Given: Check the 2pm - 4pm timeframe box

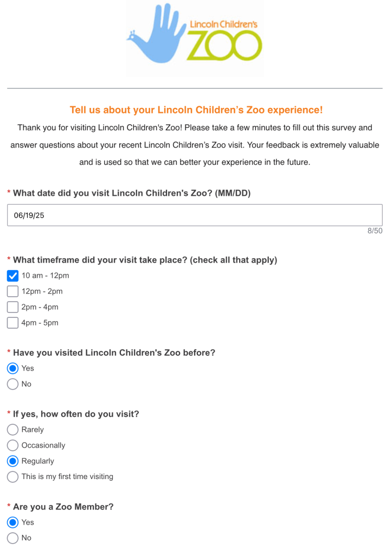Looking at the screenshot, I should click(x=13, y=307).
